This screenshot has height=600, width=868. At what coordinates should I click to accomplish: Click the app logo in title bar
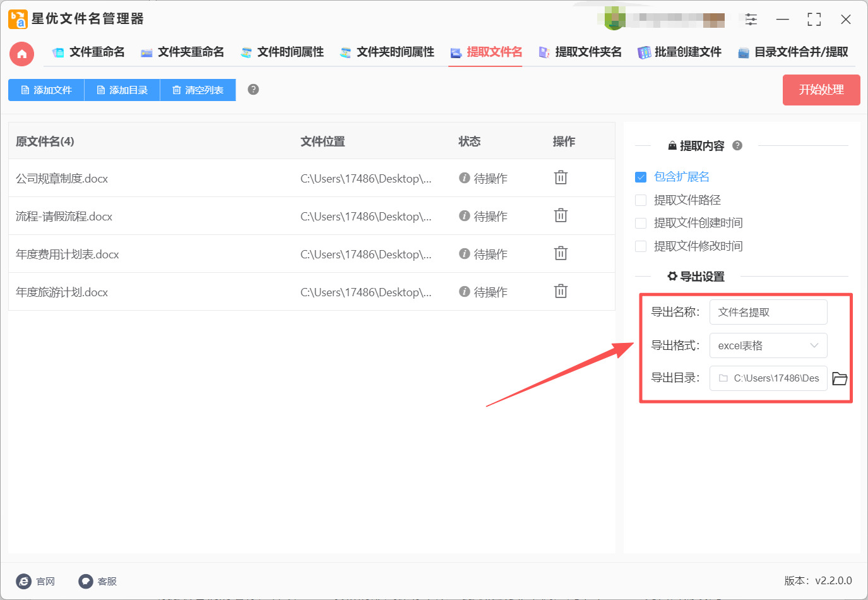click(18, 19)
